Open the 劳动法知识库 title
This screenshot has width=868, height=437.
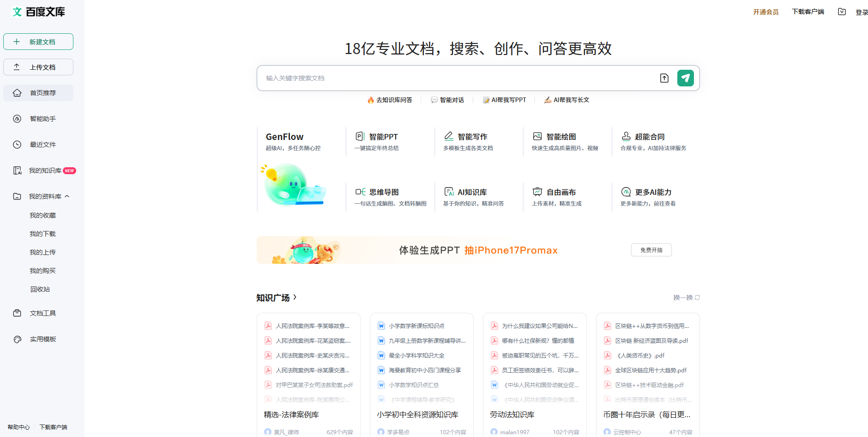(x=512, y=415)
